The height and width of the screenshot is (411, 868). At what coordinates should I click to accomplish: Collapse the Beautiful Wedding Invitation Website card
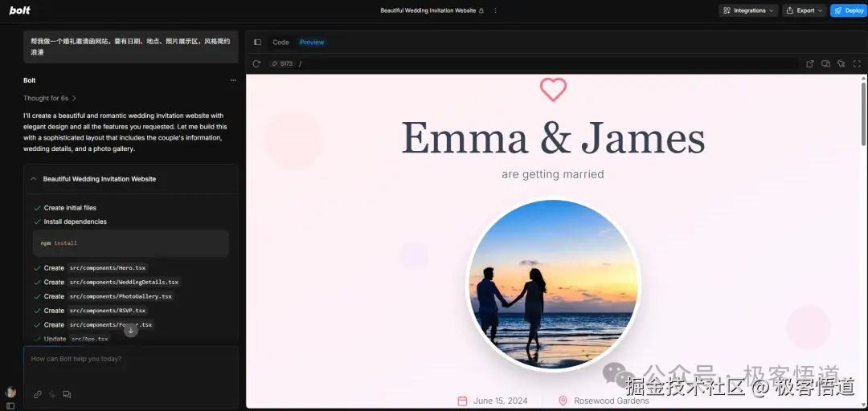[x=34, y=179]
